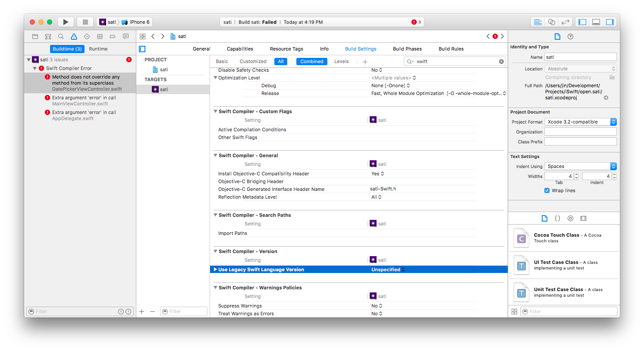This screenshot has width=644, height=352.
Task: Open the Capabilities tab
Action: pos(240,49)
